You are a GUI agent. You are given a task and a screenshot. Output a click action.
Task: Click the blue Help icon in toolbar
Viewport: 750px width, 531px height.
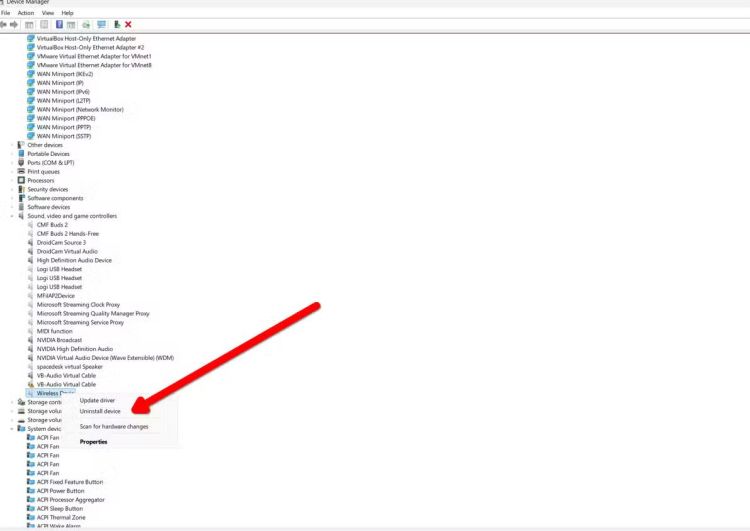60,24
